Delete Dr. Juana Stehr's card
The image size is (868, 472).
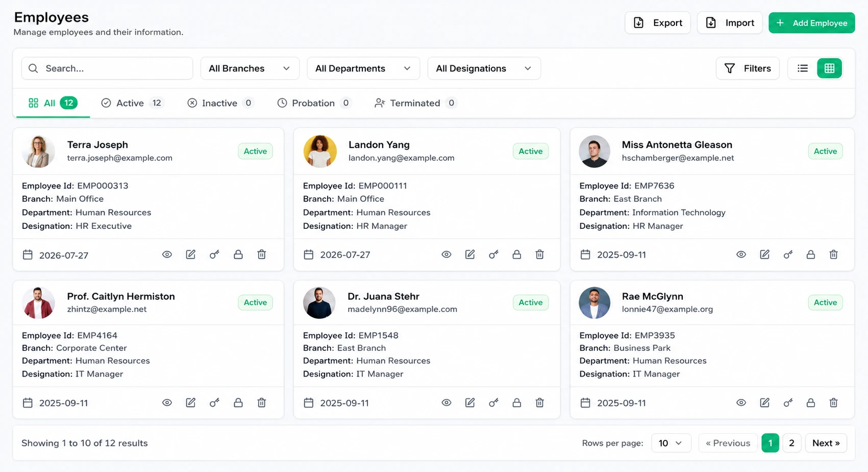pos(540,403)
